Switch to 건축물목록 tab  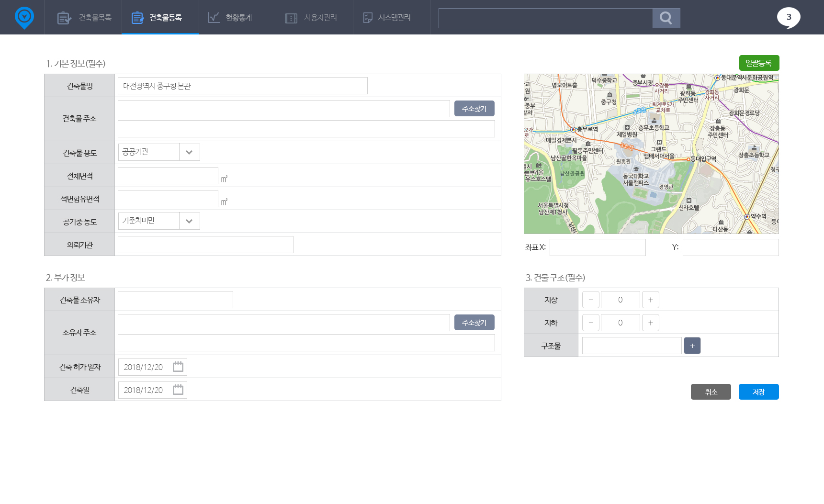[84, 18]
